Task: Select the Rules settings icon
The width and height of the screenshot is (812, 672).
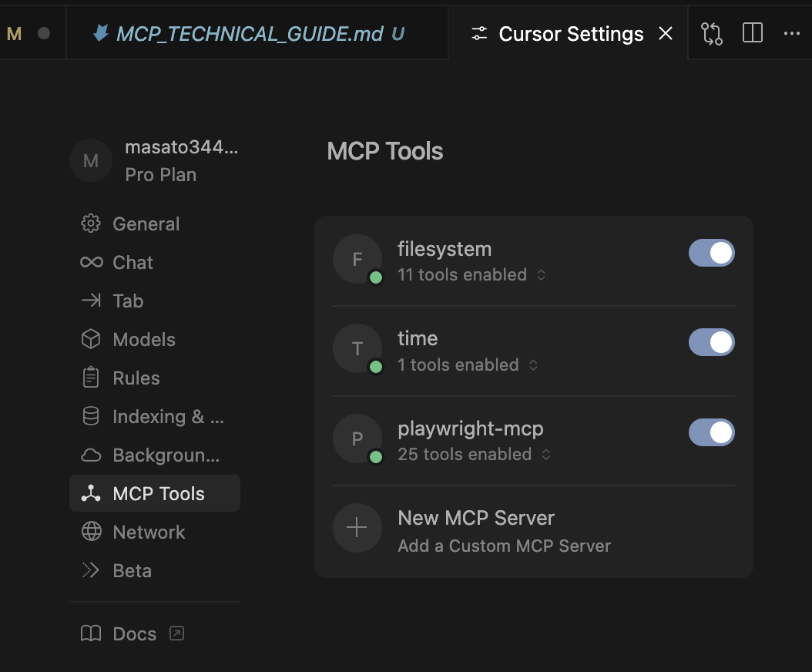Action: (90, 378)
